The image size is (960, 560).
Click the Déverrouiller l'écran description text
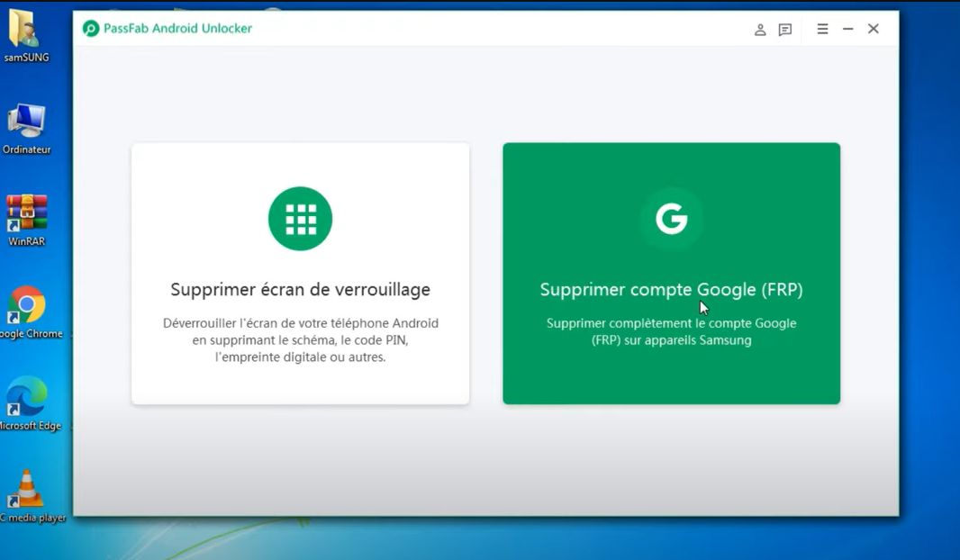[x=300, y=339]
